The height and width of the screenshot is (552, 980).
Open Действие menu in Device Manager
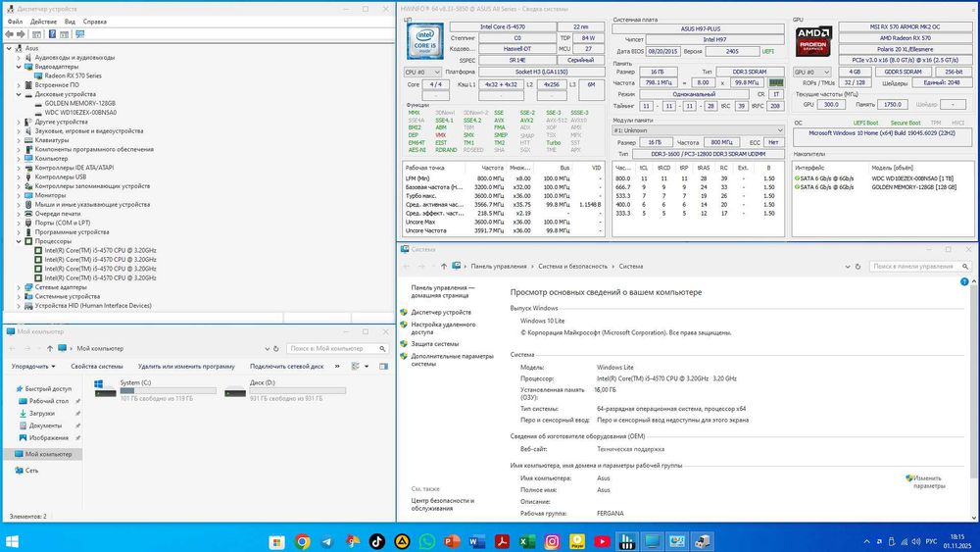tap(43, 22)
